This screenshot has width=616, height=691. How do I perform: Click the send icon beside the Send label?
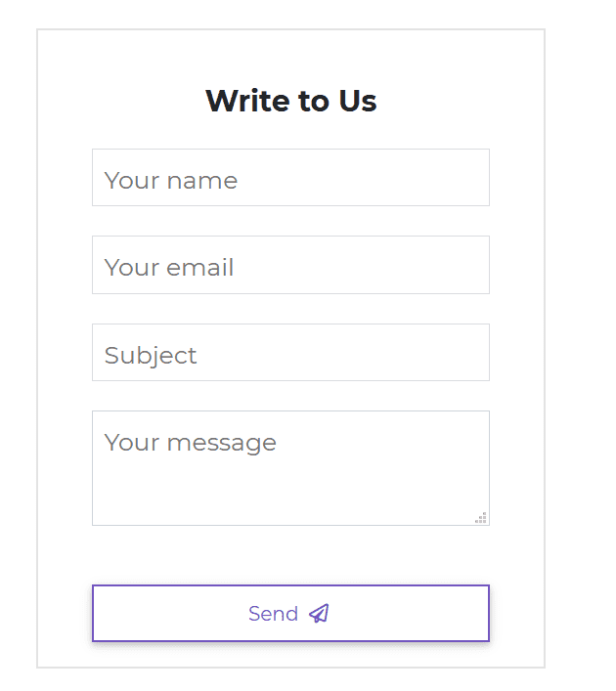coord(319,614)
